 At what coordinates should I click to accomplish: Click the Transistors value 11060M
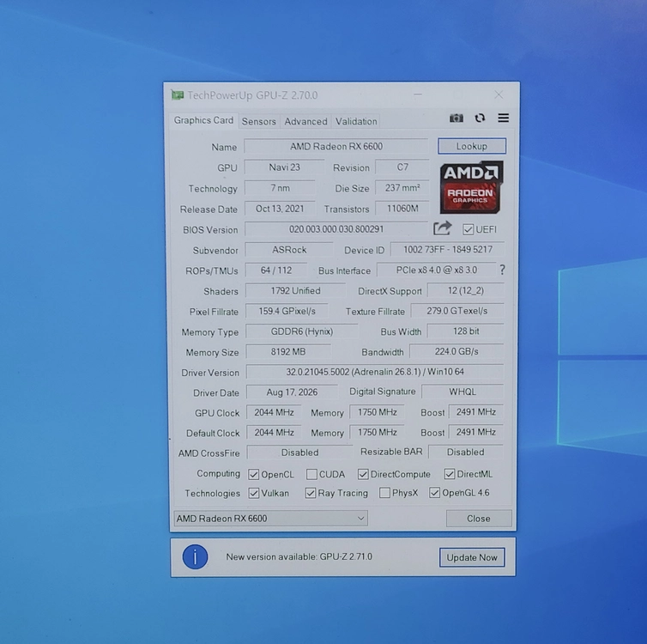pyautogui.click(x=402, y=209)
